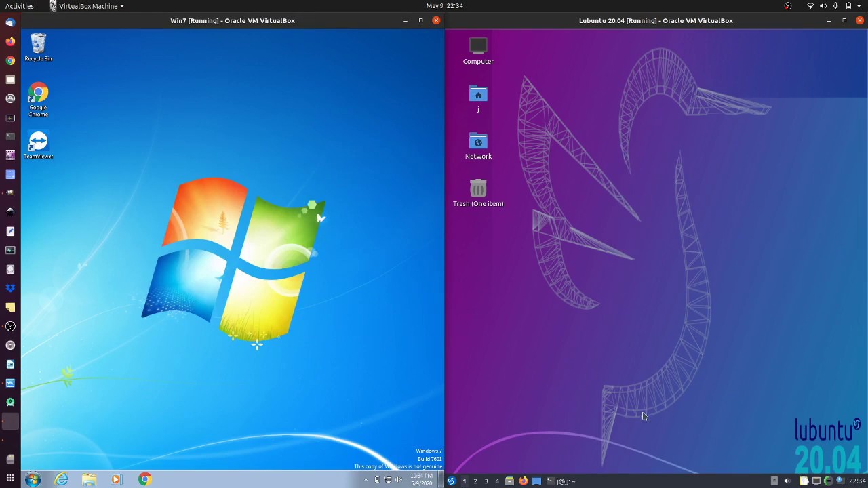Open Windows Media Player in Win7 taskbar

116,479
